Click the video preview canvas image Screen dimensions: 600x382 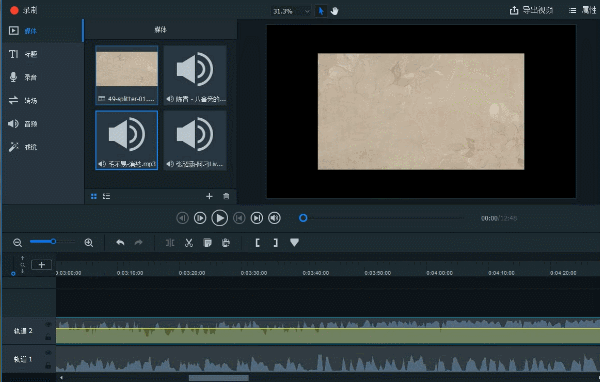click(x=421, y=111)
